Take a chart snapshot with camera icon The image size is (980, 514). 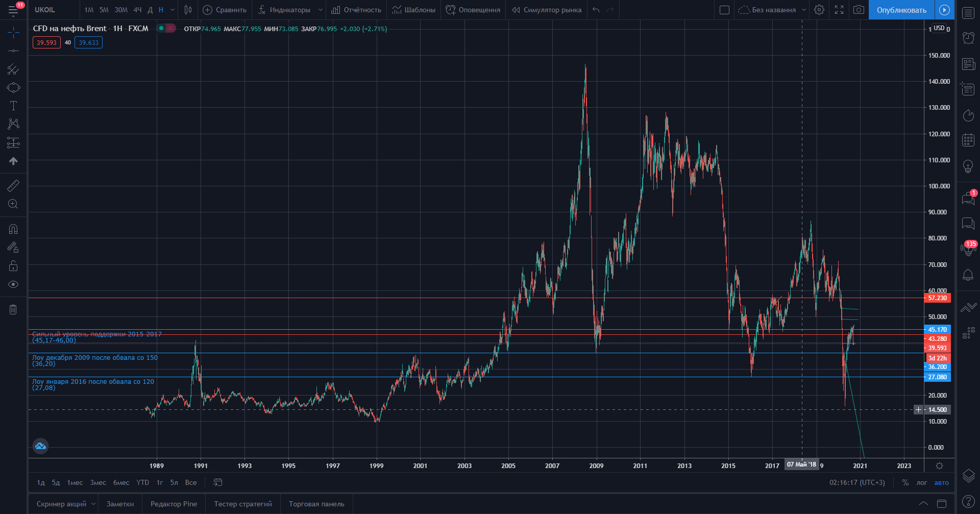point(859,10)
